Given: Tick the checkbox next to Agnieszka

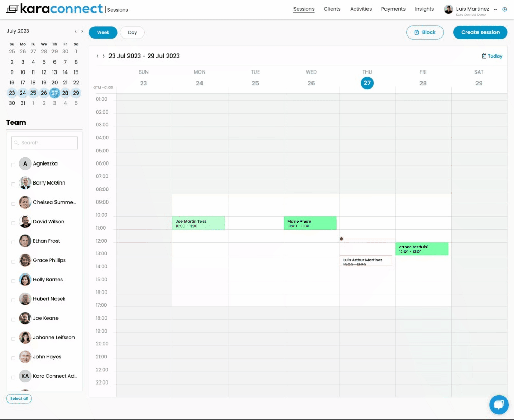Looking at the screenshot, I should 13,165.
